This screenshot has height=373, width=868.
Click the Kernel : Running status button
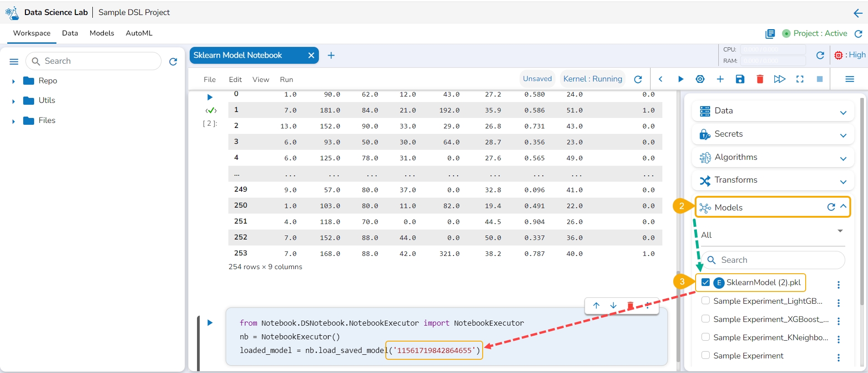pos(592,79)
